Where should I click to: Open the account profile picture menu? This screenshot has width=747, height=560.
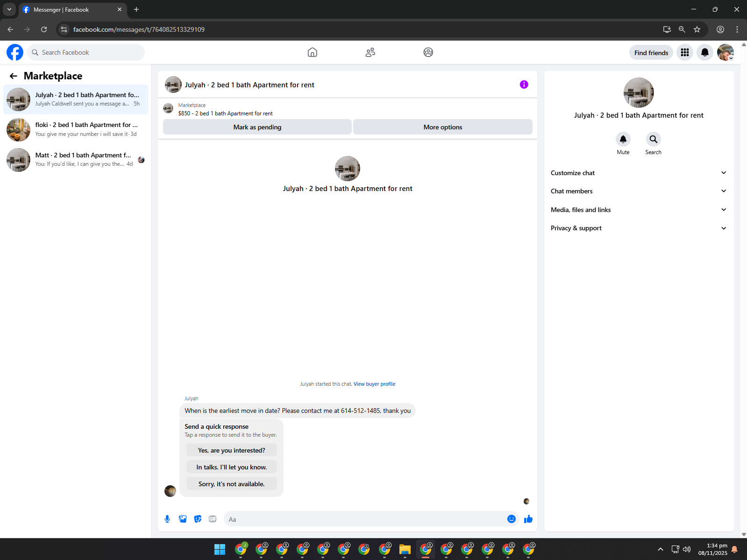(726, 52)
